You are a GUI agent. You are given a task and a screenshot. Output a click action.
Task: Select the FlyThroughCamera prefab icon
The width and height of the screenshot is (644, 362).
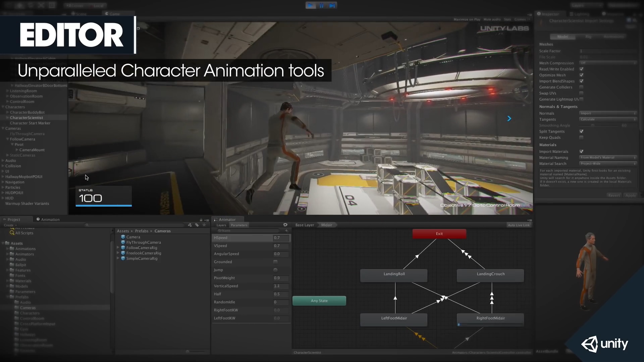[x=123, y=242]
